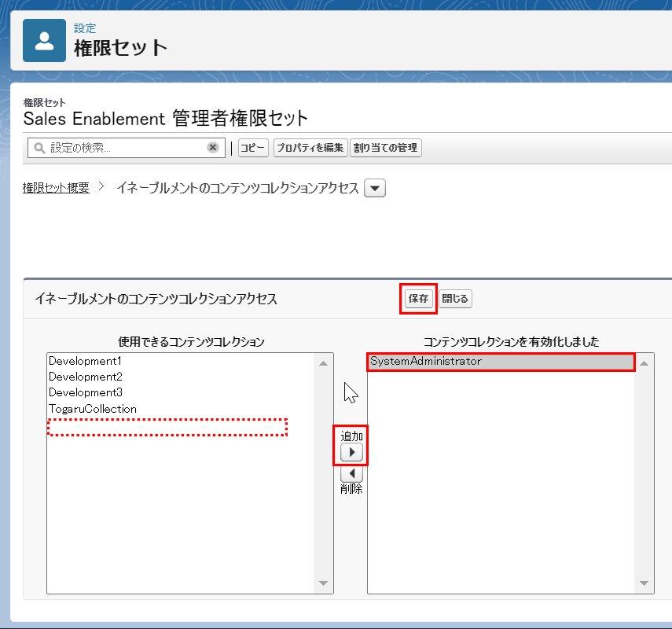Click the 設定 link in the header
This screenshot has height=629, width=672.
tap(85, 28)
